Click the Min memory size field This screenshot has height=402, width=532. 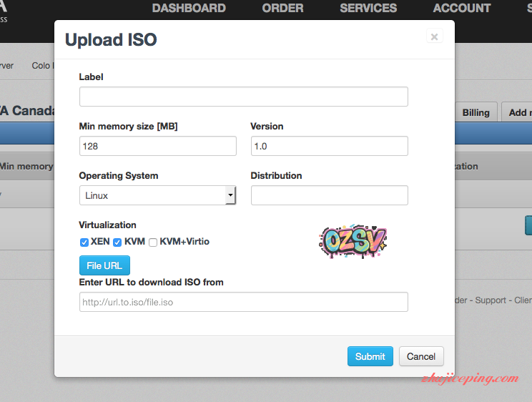157,146
